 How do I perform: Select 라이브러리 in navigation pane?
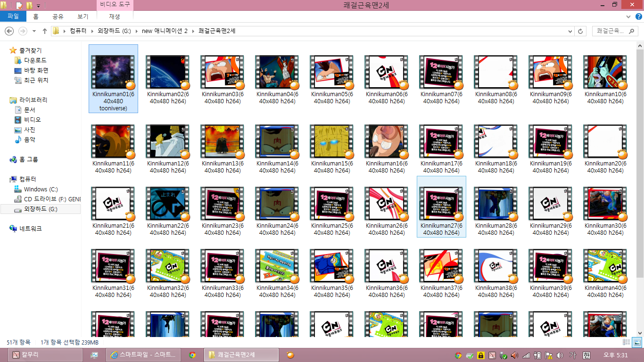pos(33,100)
